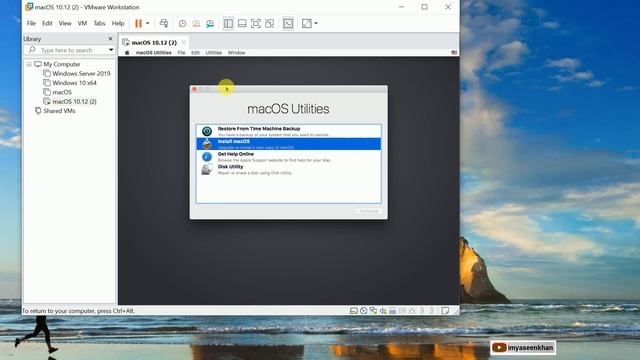Click the US flag input source icon
Image resolution: width=640 pixels, height=360 pixels.
point(454,52)
